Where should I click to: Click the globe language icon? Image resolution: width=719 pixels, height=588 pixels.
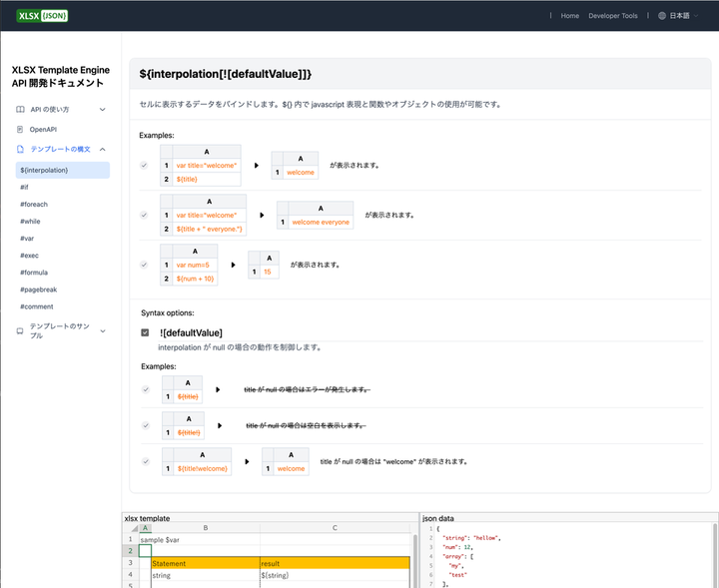point(661,16)
